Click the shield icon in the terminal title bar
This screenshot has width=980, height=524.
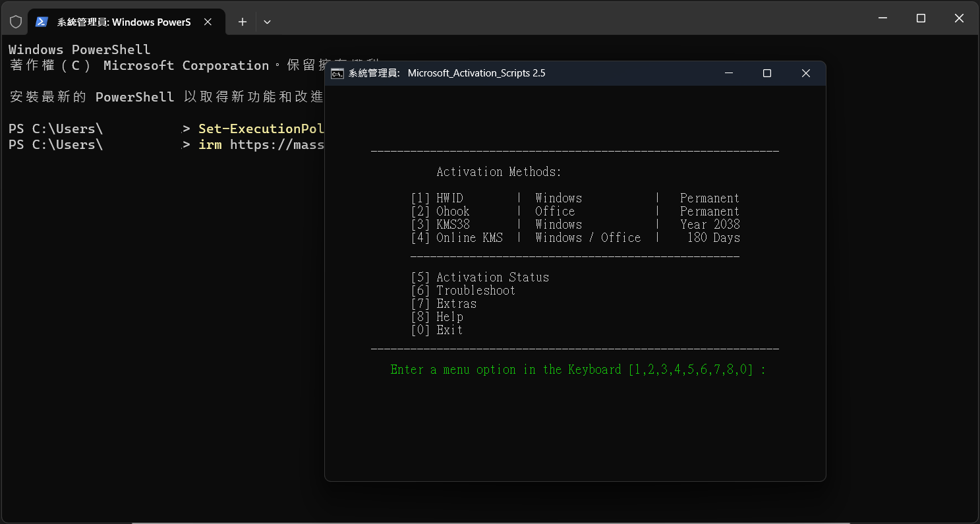click(16, 22)
